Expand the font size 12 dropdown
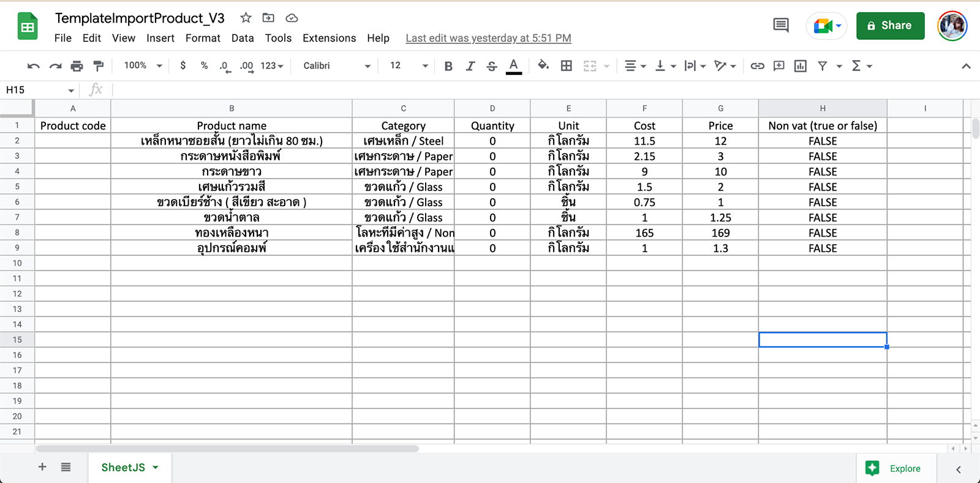The height and width of the screenshot is (483, 980). (409, 66)
